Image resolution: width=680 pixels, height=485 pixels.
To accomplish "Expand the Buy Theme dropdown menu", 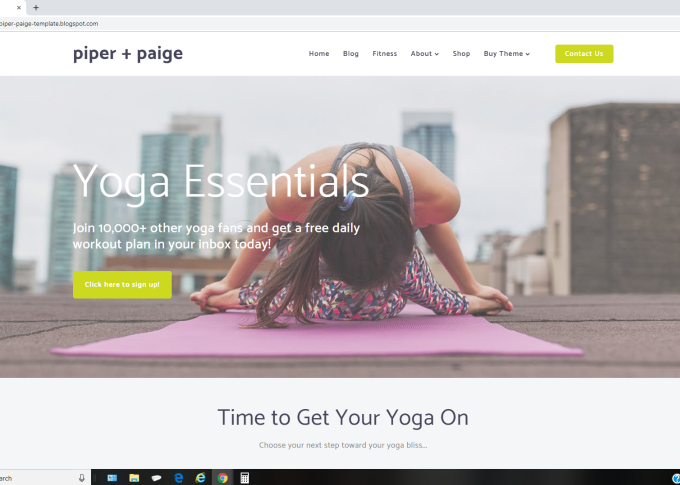I will 507,54.
